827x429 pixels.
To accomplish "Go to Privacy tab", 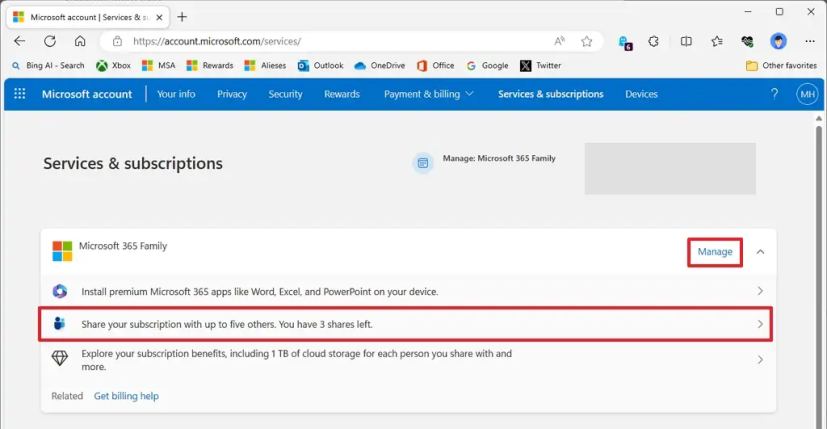I will [x=232, y=94].
